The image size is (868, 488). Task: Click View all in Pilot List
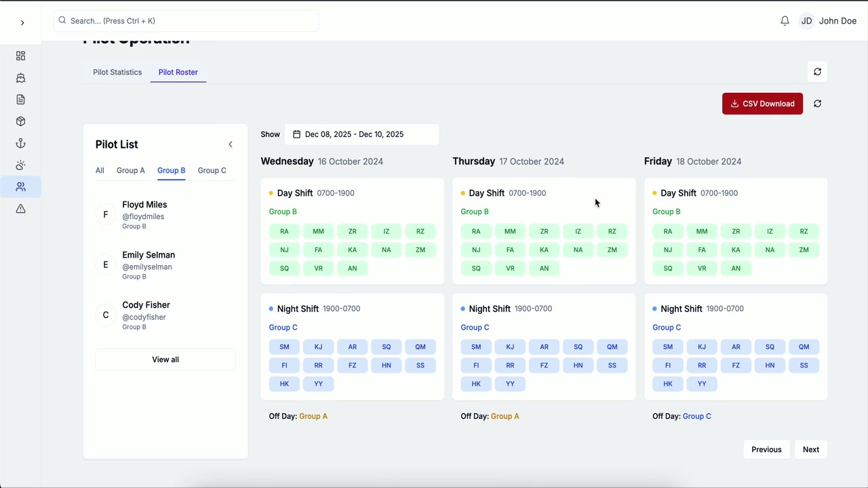coord(165,360)
